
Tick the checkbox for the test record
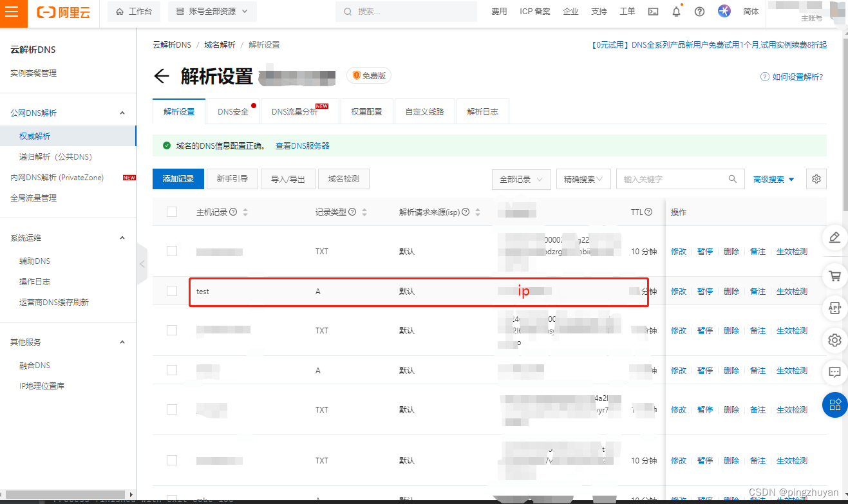[172, 291]
